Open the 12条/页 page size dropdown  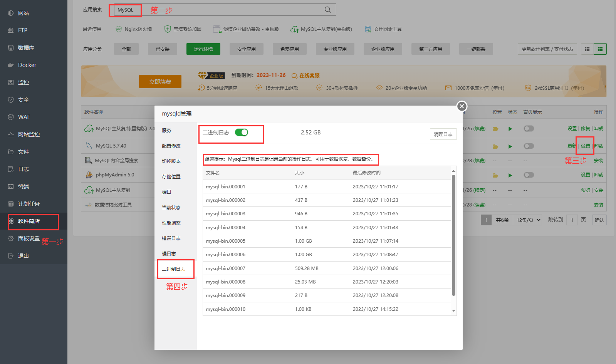pos(528,220)
